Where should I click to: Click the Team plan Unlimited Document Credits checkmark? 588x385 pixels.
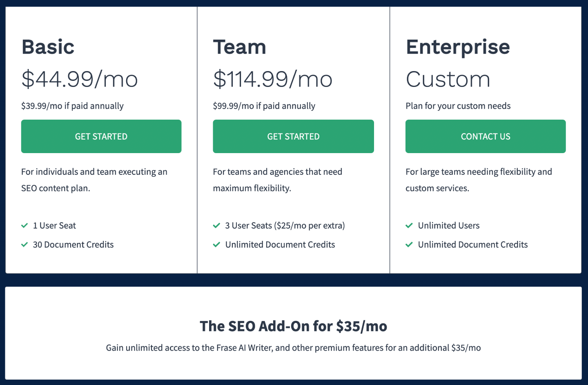[216, 245]
